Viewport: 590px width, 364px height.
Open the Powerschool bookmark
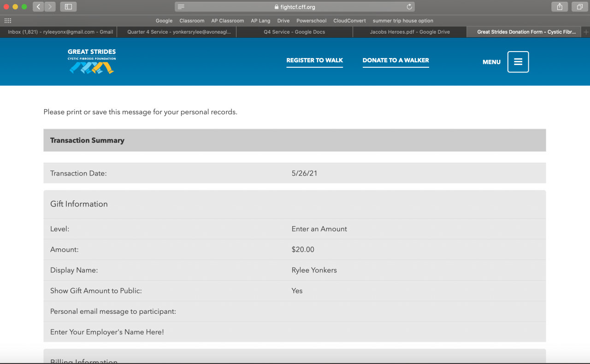pos(312,21)
